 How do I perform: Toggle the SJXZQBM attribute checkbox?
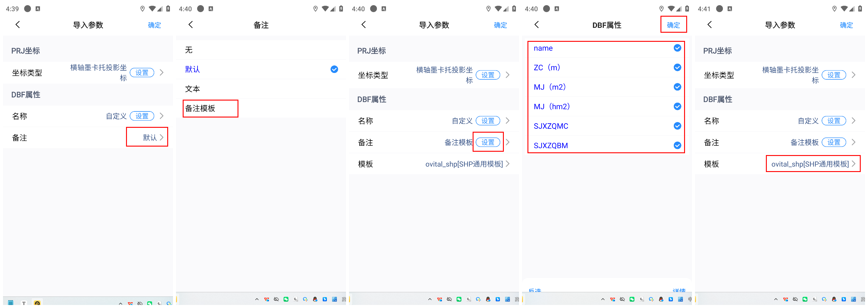tap(677, 145)
